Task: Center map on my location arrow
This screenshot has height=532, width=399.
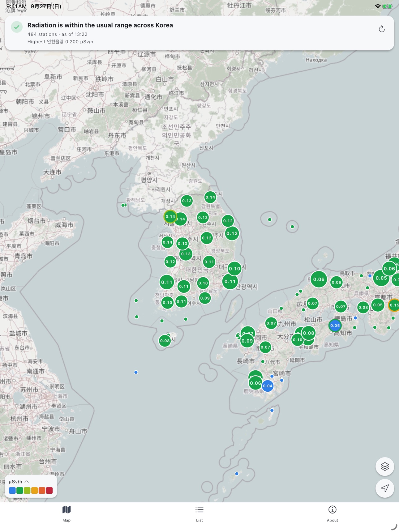Action: click(385, 488)
